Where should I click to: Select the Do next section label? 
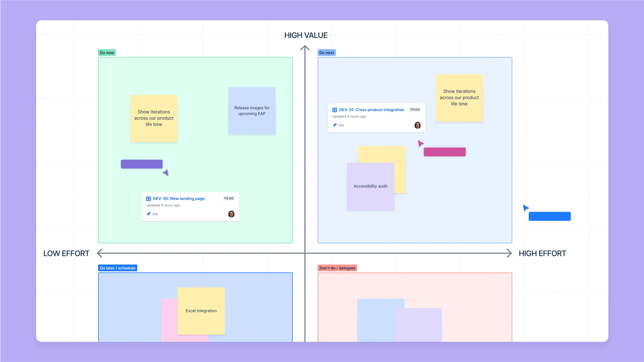[327, 53]
